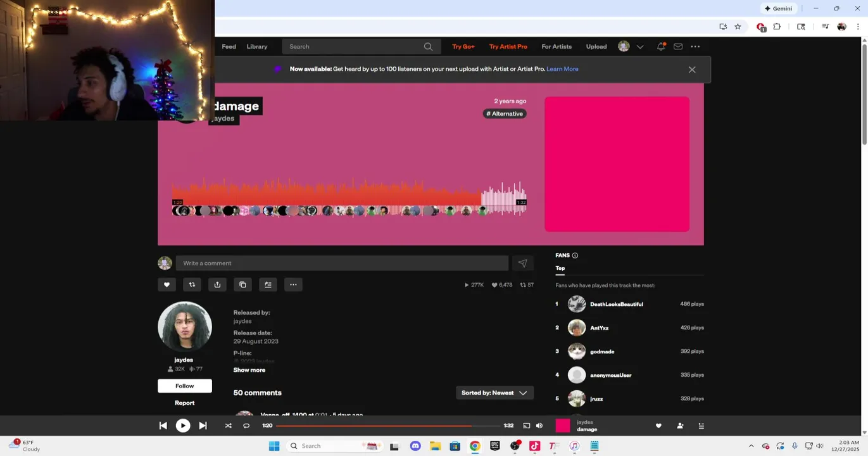The width and height of the screenshot is (868, 456).
Task: Open the pink track artwork
Action: (x=617, y=164)
